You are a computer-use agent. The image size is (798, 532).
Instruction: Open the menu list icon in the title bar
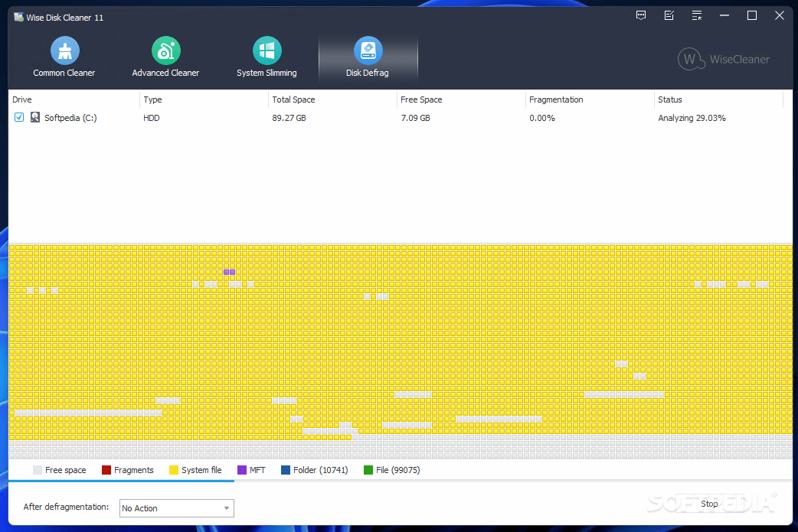click(x=697, y=16)
